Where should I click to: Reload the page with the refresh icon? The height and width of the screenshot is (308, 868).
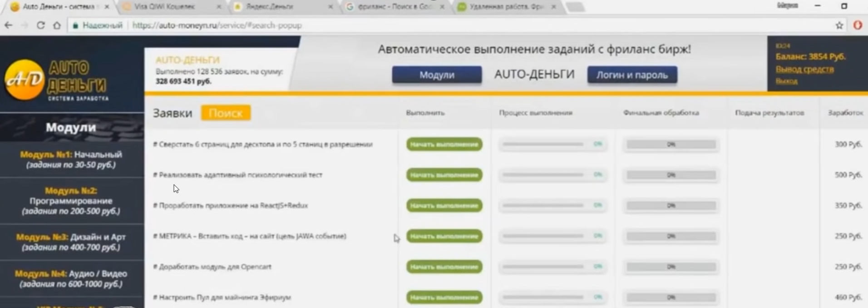[40, 25]
